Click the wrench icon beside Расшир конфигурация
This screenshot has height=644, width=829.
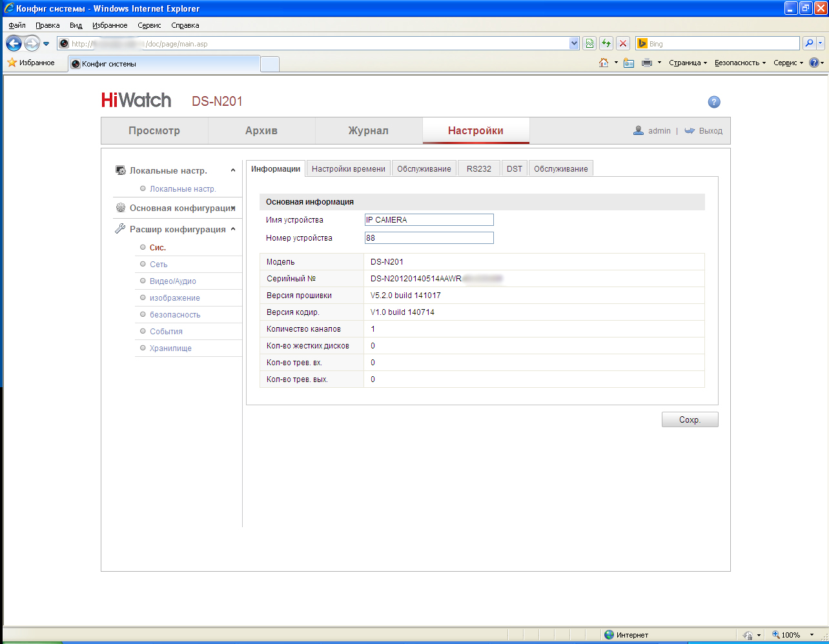click(x=120, y=229)
